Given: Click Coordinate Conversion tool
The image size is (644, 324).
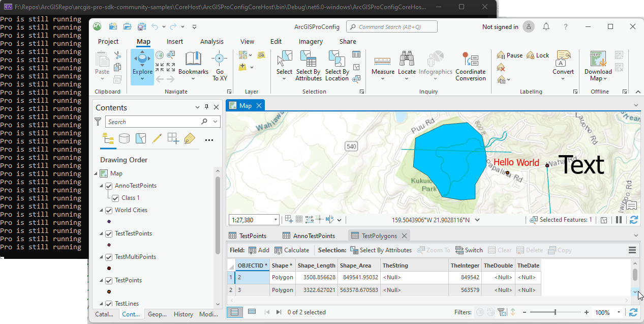Looking at the screenshot, I should [x=470, y=61].
